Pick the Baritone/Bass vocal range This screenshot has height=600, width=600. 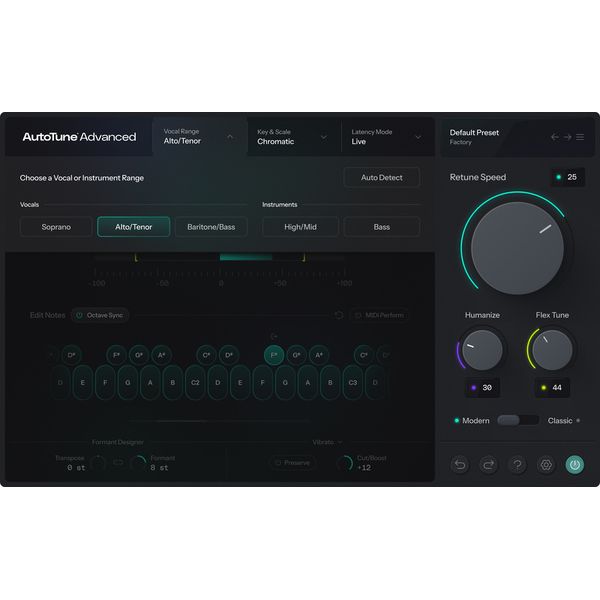click(x=211, y=227)
